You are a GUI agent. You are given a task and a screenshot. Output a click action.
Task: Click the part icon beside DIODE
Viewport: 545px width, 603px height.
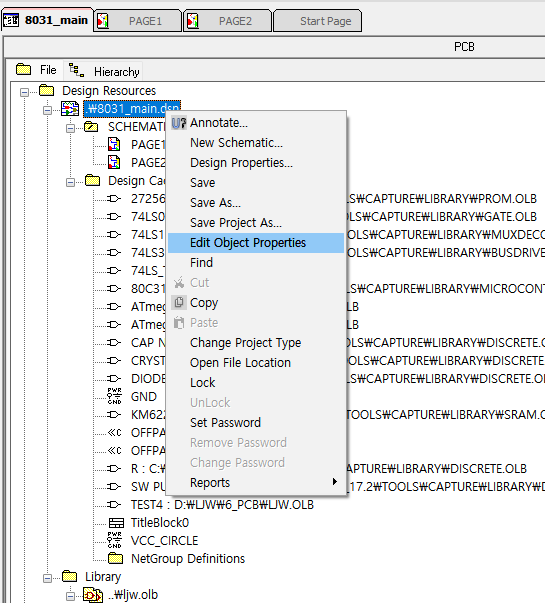tap(114, 378)
